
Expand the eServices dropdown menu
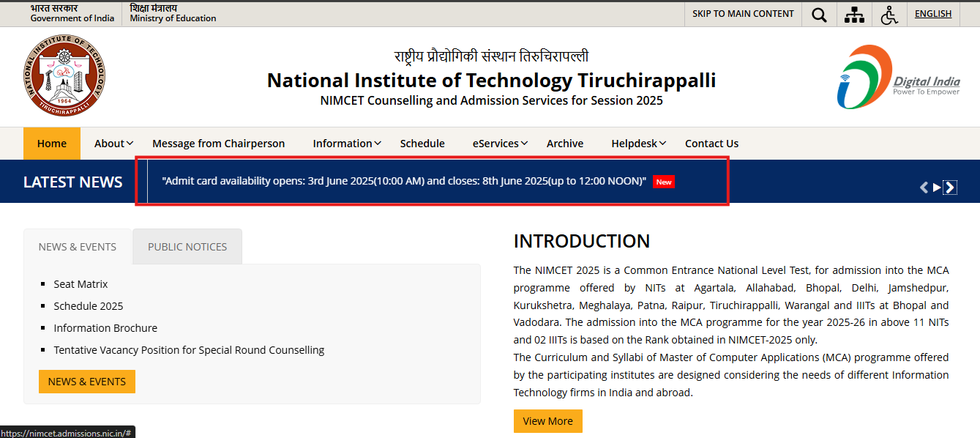(500, 144)
